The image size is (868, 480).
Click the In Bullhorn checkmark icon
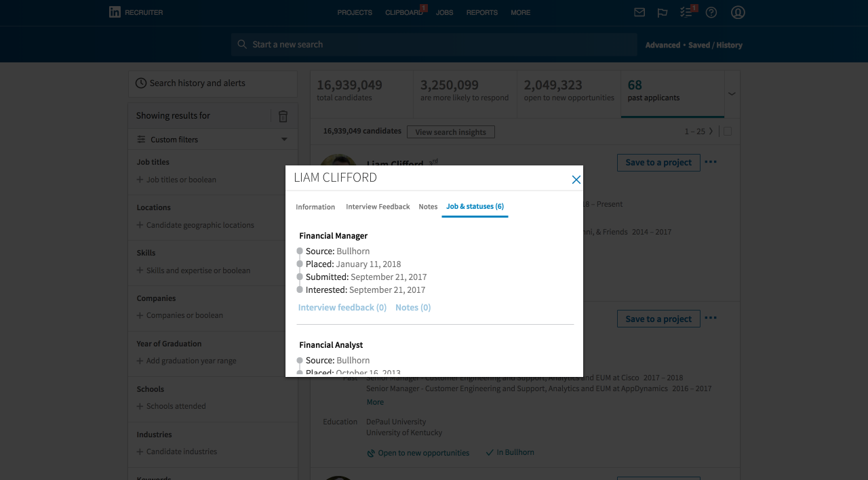[x=490, y=452]
